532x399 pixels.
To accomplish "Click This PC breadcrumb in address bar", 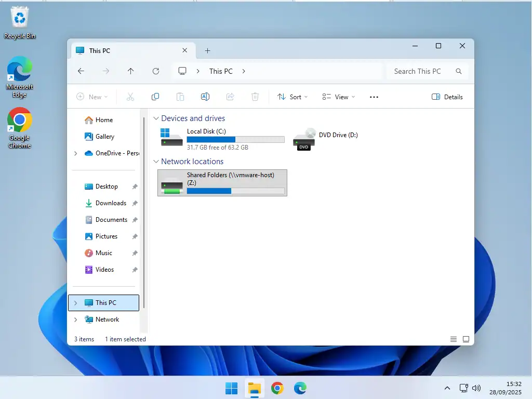I will 221,71.
